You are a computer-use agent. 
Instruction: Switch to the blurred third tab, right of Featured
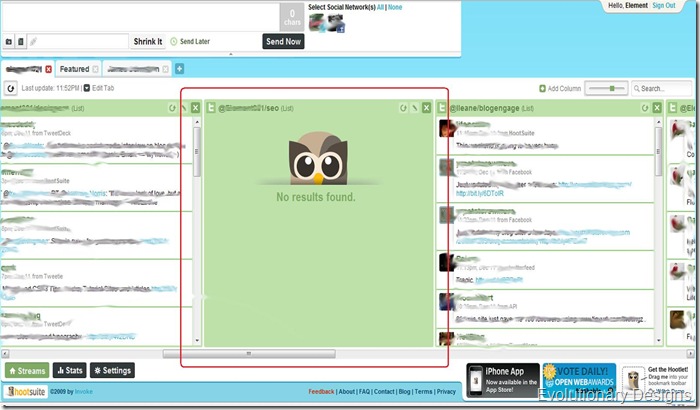[x=133, y=69]
